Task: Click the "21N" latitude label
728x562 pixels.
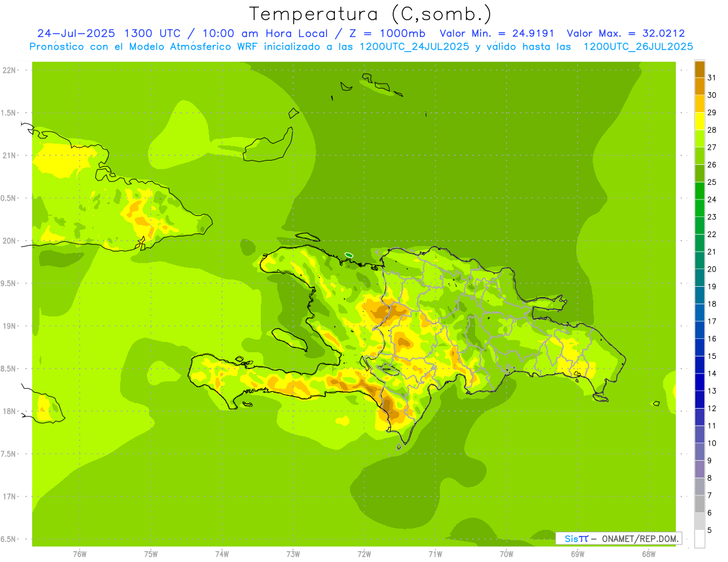Action: tap(8, 155)
